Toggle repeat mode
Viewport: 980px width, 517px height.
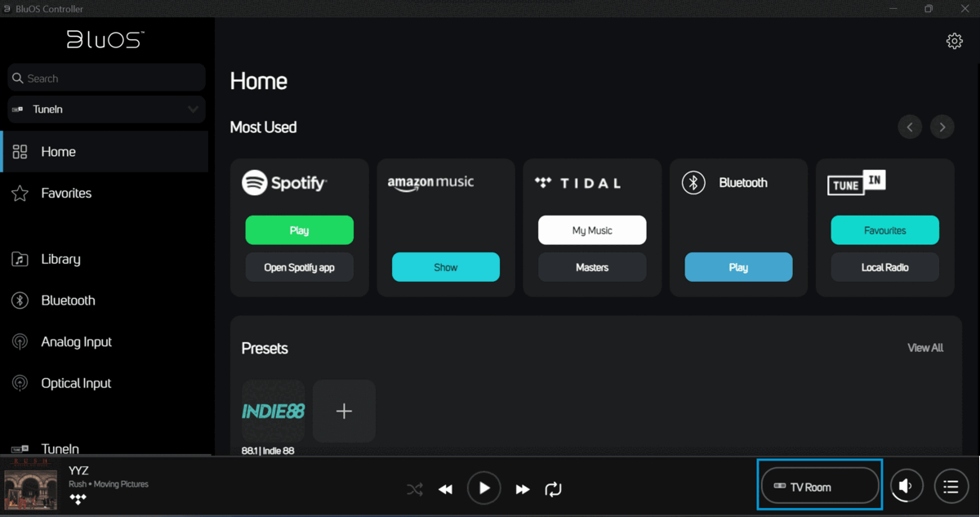point(553,489)
